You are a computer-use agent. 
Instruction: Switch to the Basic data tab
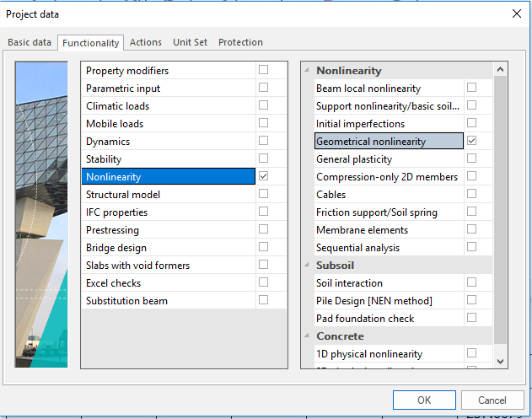click(30, 42)
